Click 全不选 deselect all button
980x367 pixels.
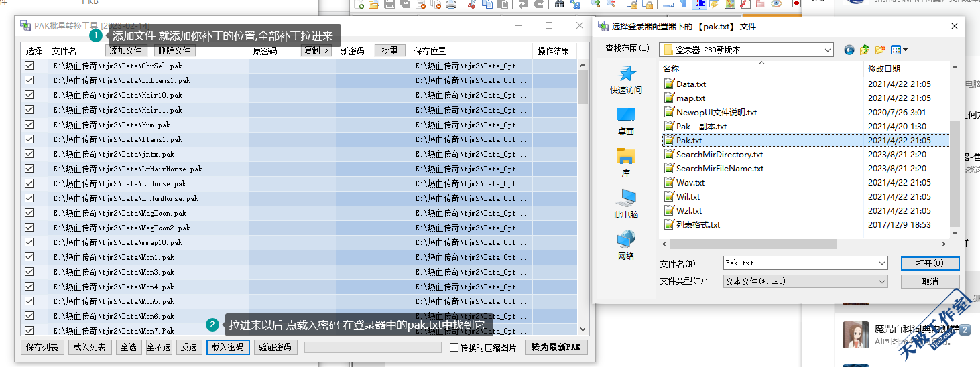click(x=159, y=347)
